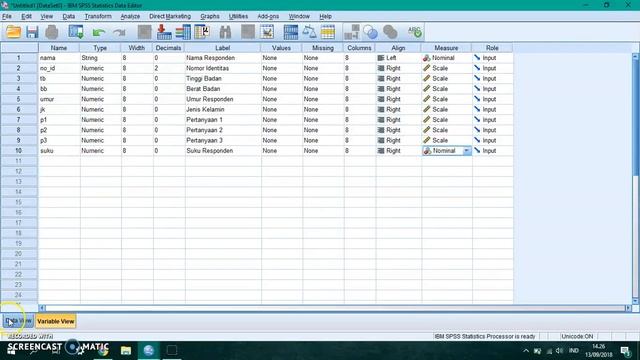Screen dimensions: 640x360
Task: Open the File menu
Action: pos(7,16)
